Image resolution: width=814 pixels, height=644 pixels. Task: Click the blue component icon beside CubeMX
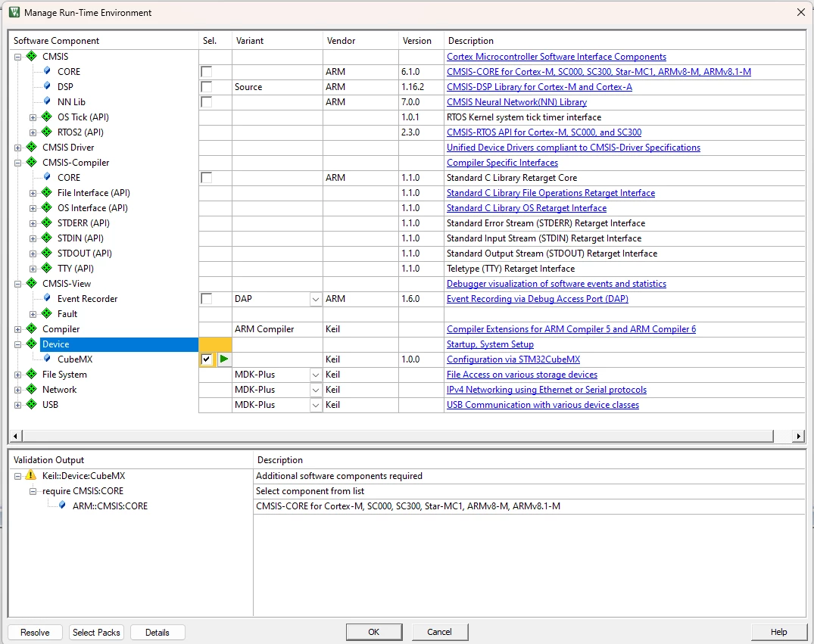point(47,359)
